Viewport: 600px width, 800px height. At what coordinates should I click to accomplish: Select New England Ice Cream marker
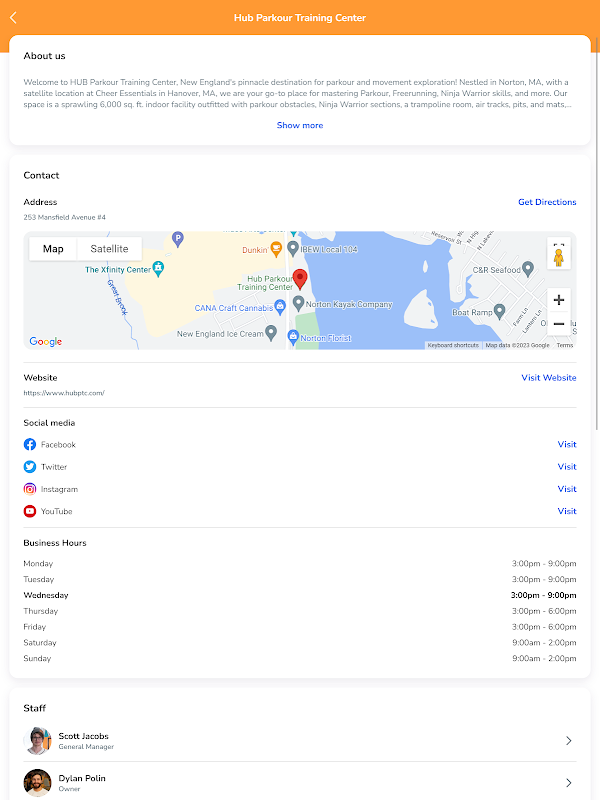(271, 333)
